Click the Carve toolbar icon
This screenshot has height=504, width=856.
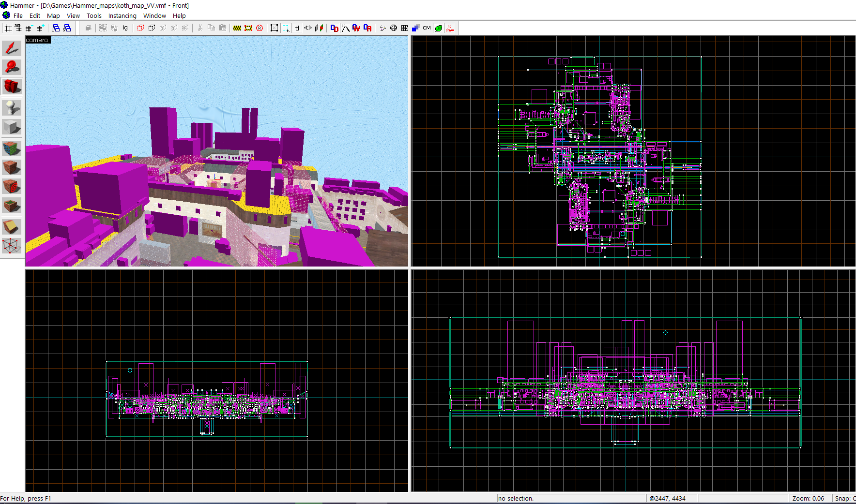tap(88, 28)
